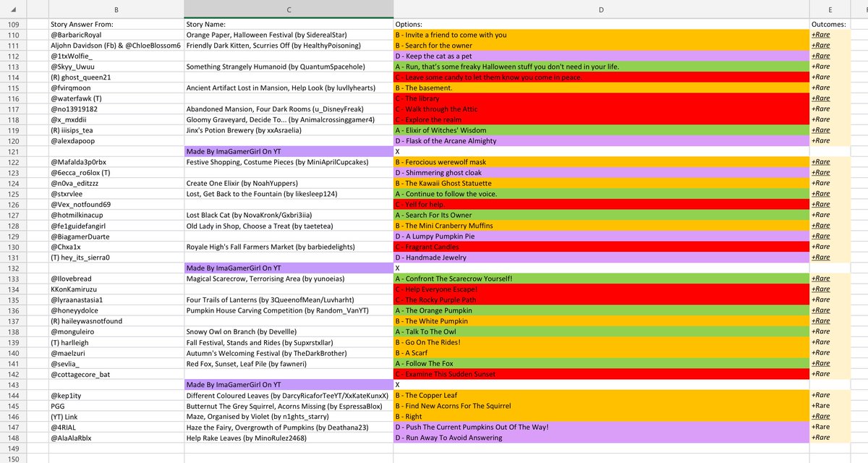Screen dimensions: 868x463
Task: Open +Rare link for 'Invite a friend' row
Action: [x=820, y=35]
